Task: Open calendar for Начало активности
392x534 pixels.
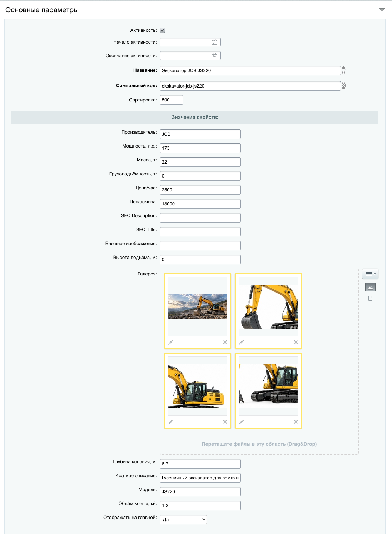Action: [214, 42]
